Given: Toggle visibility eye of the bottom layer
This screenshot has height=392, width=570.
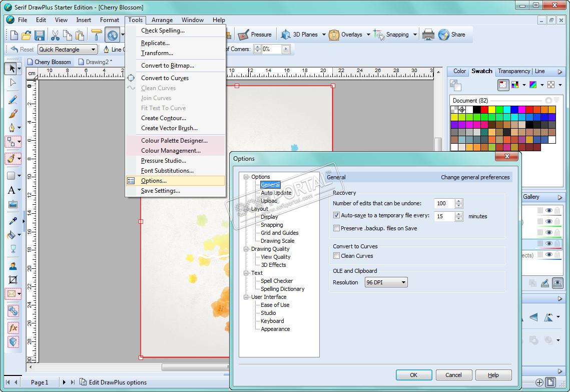Looking at the screenshot, I should (x=548, y=254).
